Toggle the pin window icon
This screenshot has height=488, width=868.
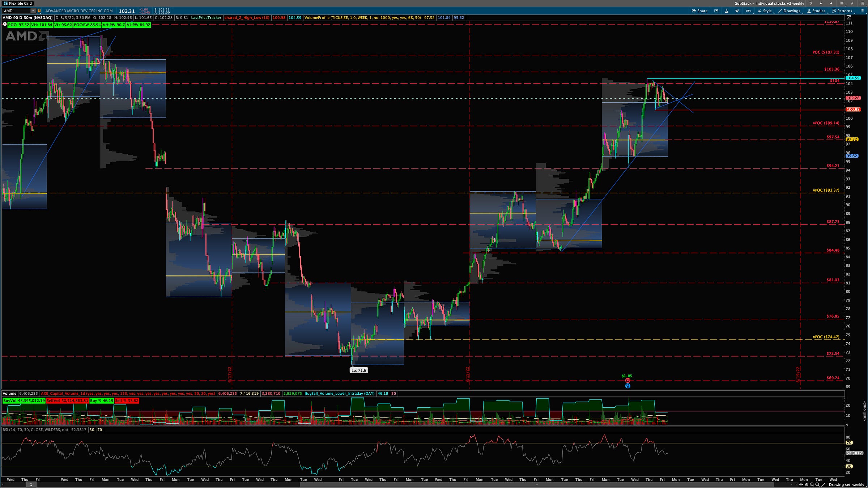click(x=852, y=4)
